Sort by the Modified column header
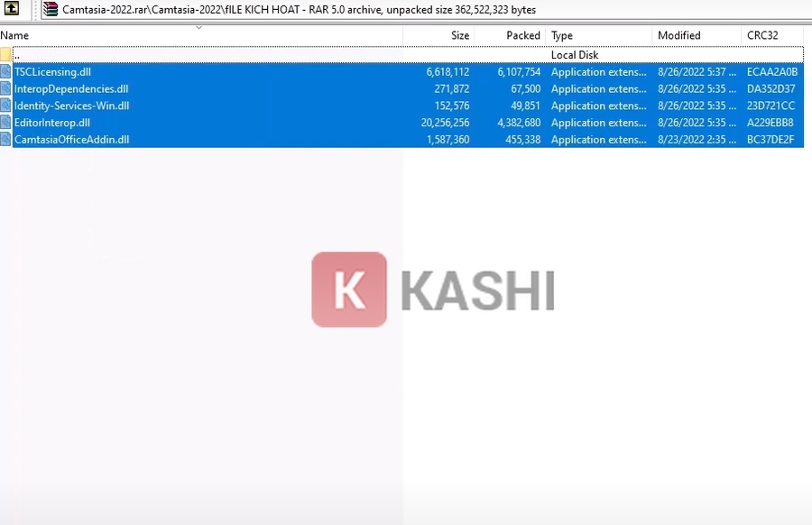The height and width of the screenshot is (525, 812). tap(678, 35)
